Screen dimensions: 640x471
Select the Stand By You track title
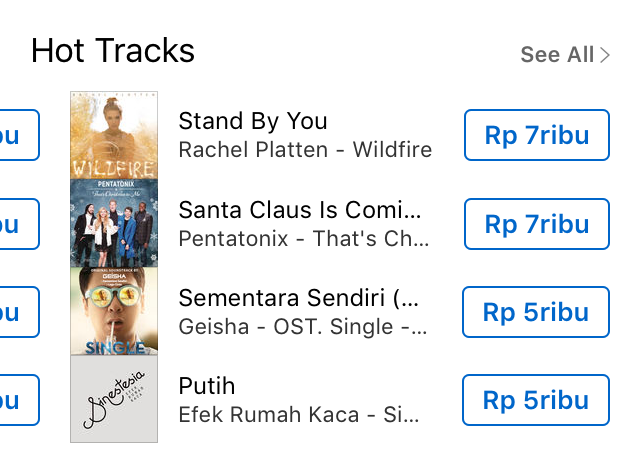coord(253,121)
